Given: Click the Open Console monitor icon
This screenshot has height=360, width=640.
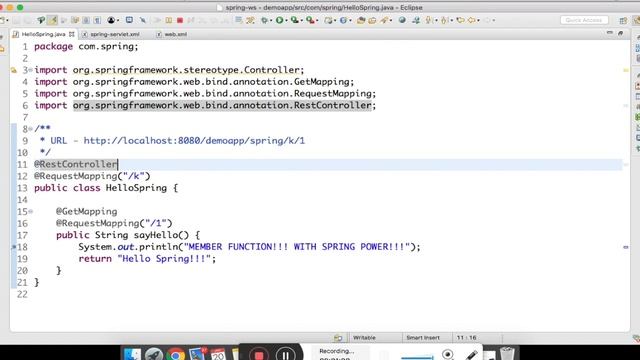Looking at the screenshot, I should tap(129, 20).
